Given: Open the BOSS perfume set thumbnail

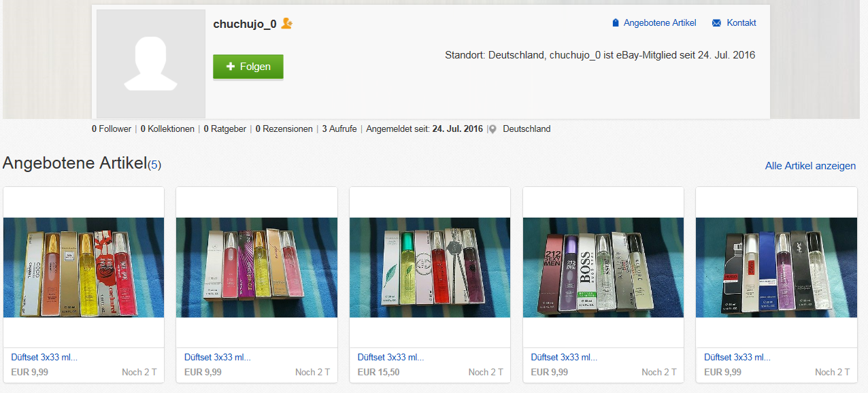Looking at the screenshot, I should 603,267.
